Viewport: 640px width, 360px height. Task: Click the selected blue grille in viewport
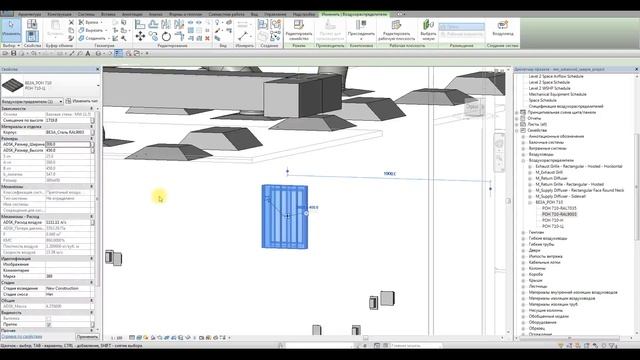tap(284, 217)
